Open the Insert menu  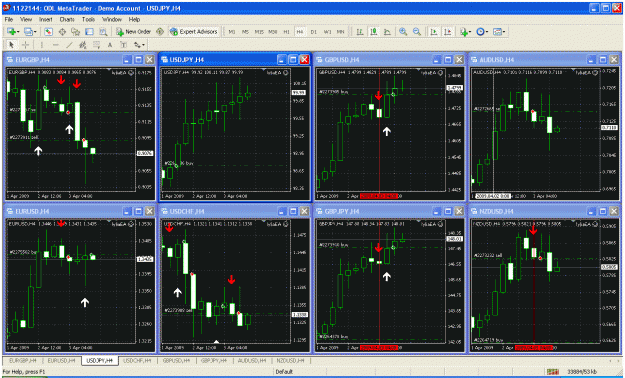(45, 19)
